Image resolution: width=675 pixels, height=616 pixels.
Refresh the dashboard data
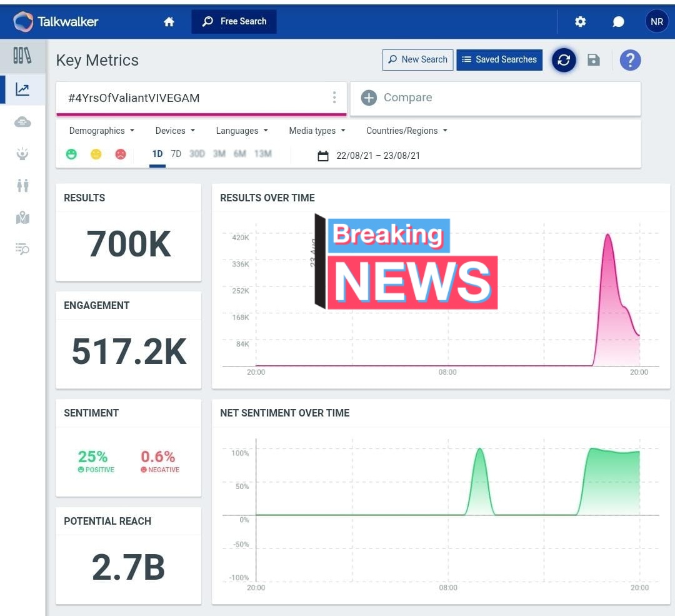564,60
